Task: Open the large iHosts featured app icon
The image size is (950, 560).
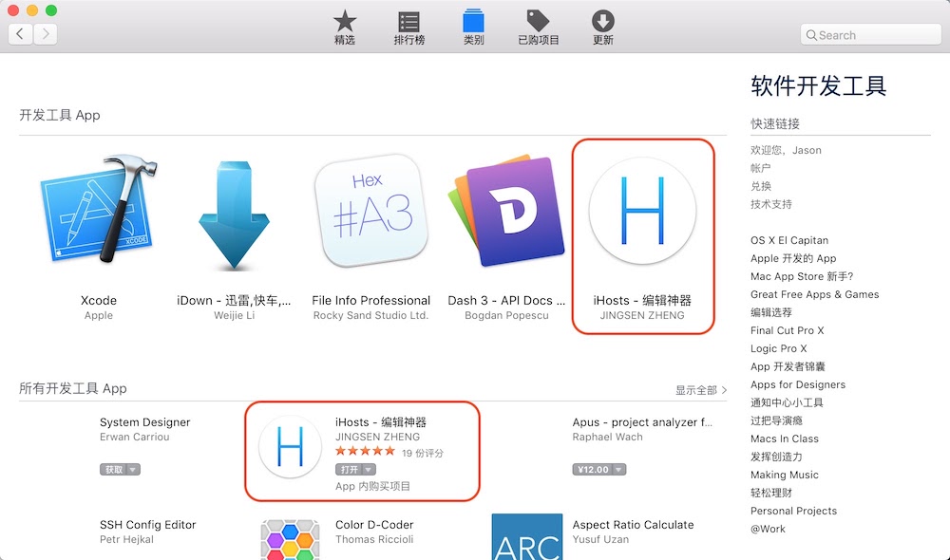Action: tap(642, 211)
